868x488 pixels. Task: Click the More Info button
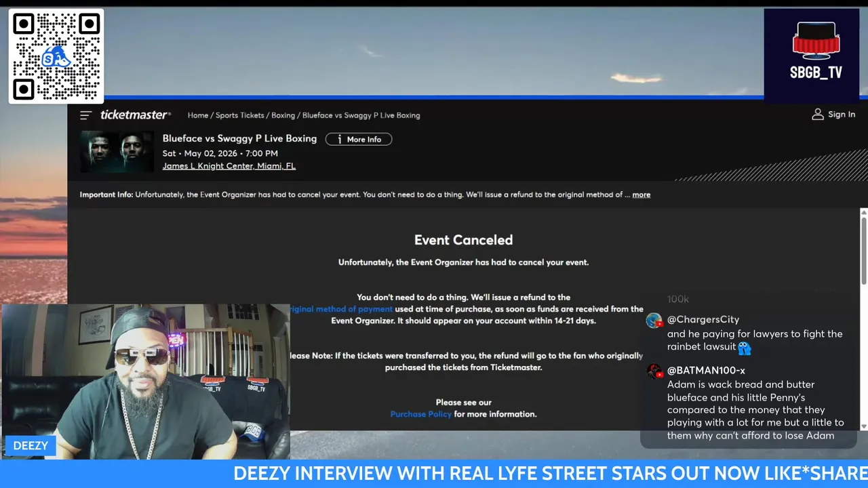(x=359, y=139)
